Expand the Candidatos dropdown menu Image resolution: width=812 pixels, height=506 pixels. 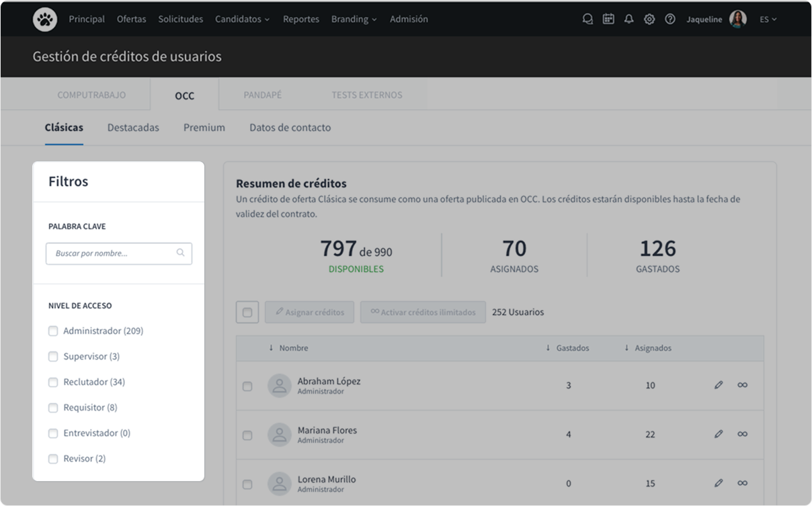(x=242, y=19)
